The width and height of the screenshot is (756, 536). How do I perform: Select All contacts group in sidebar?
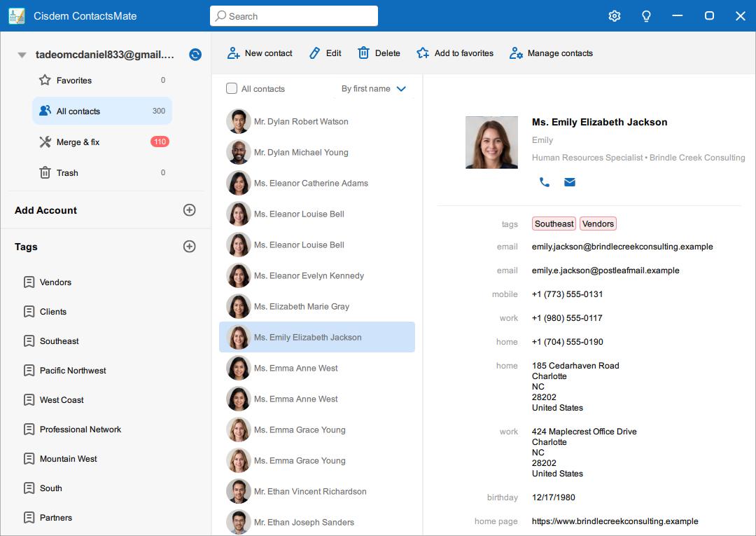coord(102,111)
